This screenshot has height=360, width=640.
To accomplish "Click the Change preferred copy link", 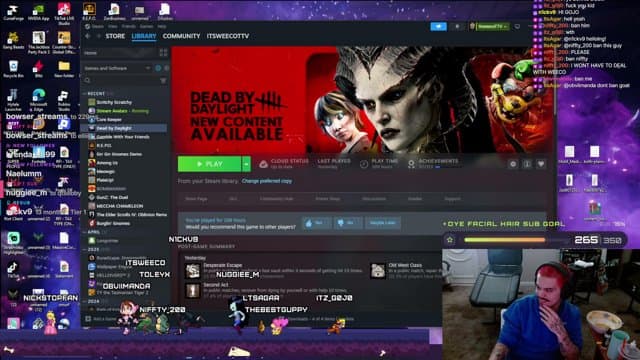I will click(x=267, y=181).
